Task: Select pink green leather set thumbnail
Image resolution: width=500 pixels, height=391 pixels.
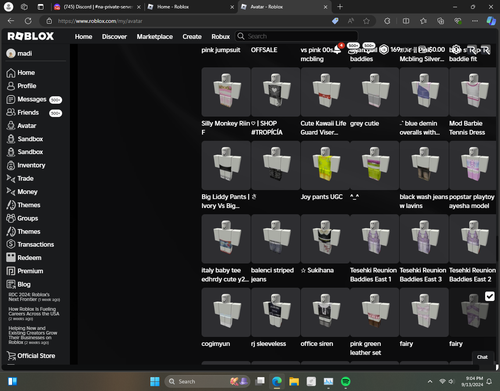Action: pyautogui.click(x=374, y=312)
